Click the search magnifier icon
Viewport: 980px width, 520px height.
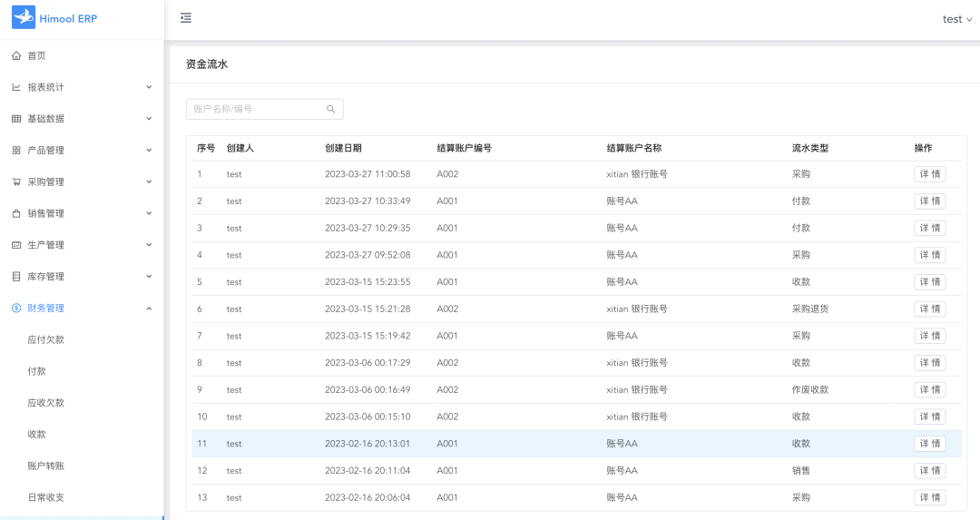(331, 109)
